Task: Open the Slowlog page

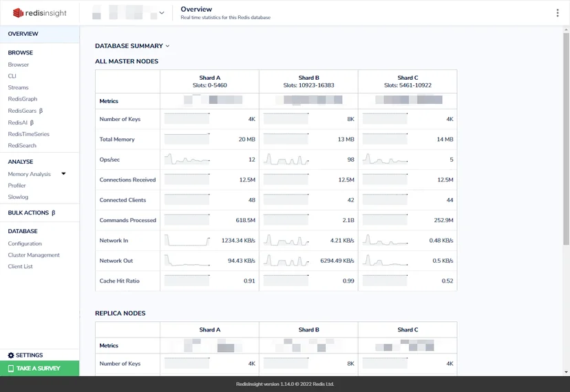Action: pyautogui.click(x=18, y=197)
